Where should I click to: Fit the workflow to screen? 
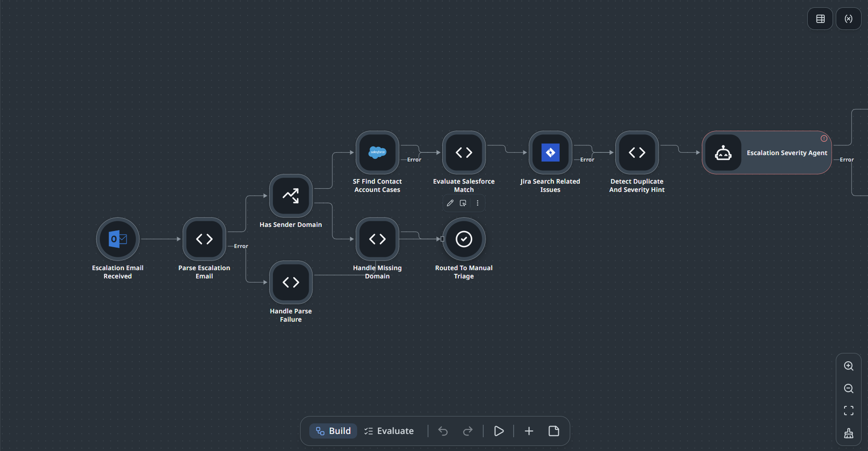pos(849,411)
